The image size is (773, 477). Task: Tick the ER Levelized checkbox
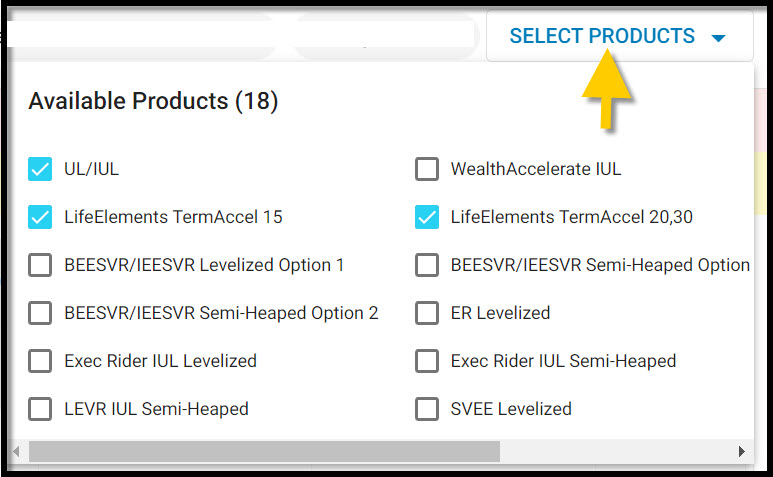tap(427, 313)
